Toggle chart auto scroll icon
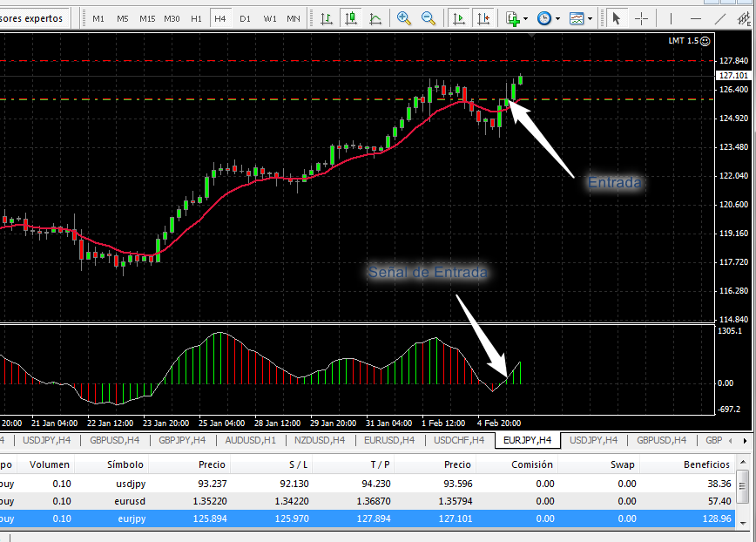Viewport: 756px width, 542px height. 458,19
